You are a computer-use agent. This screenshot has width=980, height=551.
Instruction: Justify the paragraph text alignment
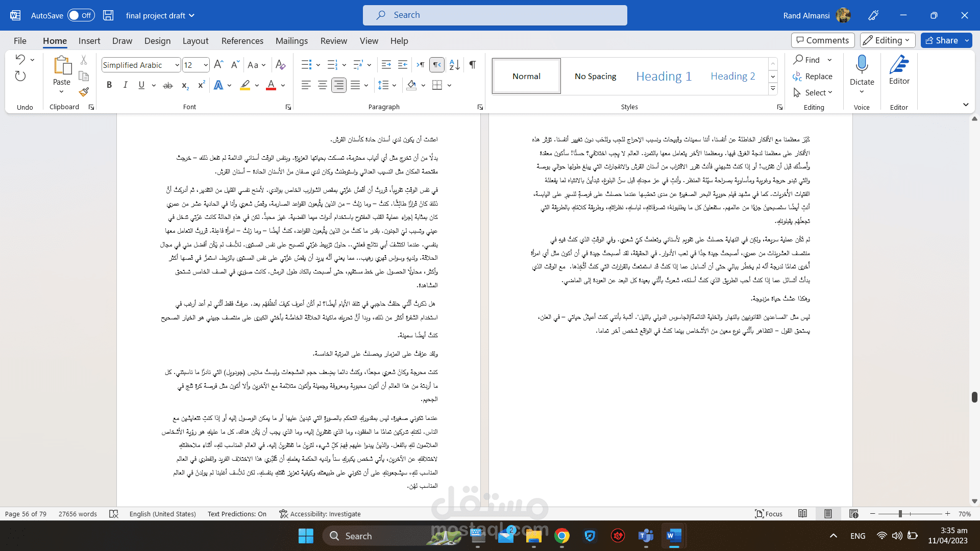point(355,85)
